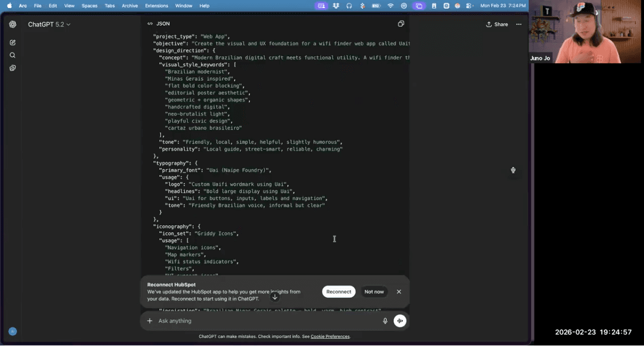644x346 pixels.
Task: Copy the JSON code block using the copy icon
Action: [400, 24]
